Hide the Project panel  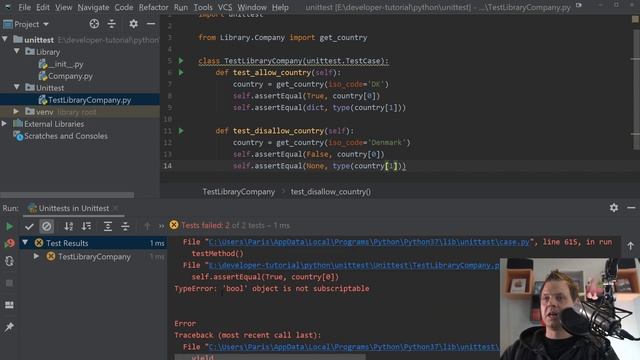151,24
